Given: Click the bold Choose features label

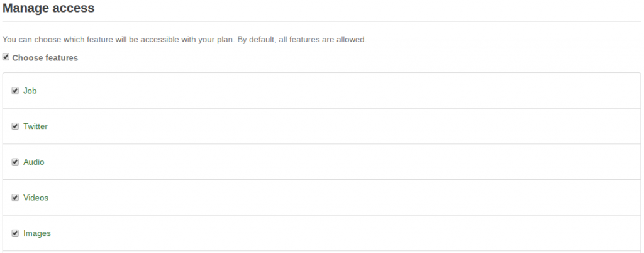Looking at the screenshot, I should 45,58.
